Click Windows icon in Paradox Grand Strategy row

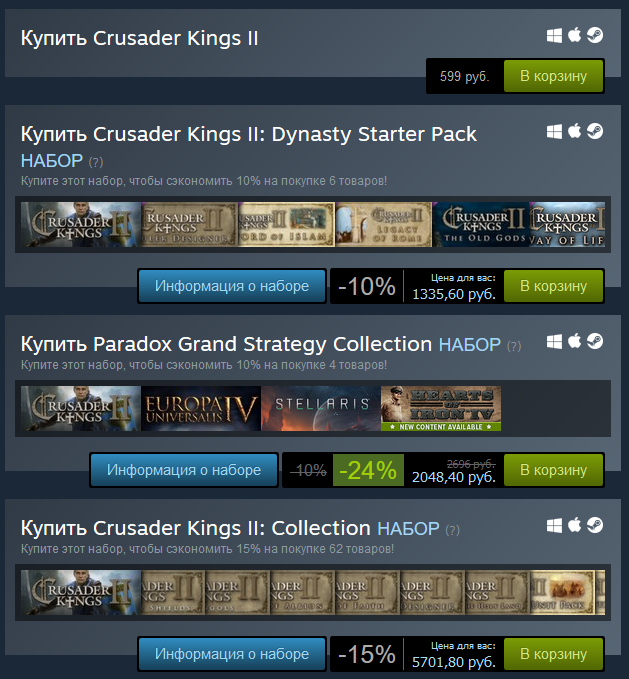tap(555, 342)
